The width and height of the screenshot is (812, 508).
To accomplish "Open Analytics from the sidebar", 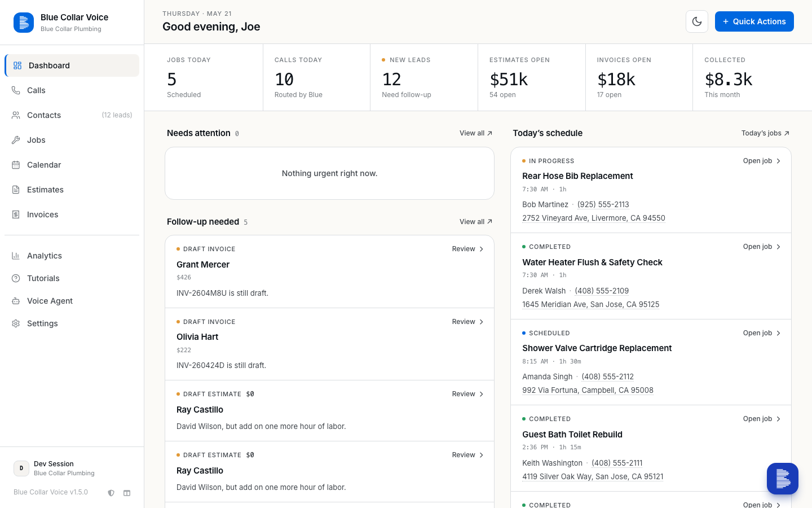I will pyautogui.click(x=72, y=256).
